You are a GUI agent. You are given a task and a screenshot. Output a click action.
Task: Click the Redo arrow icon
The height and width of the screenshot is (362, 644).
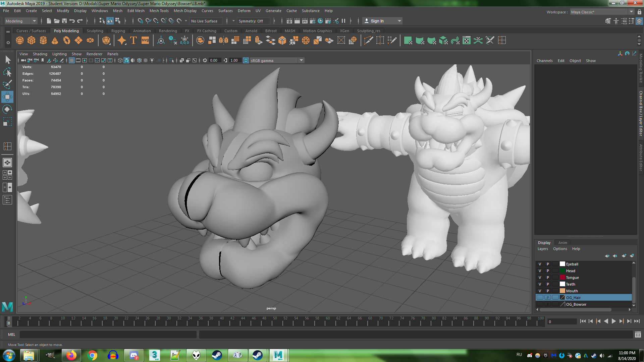coord(80,21)
